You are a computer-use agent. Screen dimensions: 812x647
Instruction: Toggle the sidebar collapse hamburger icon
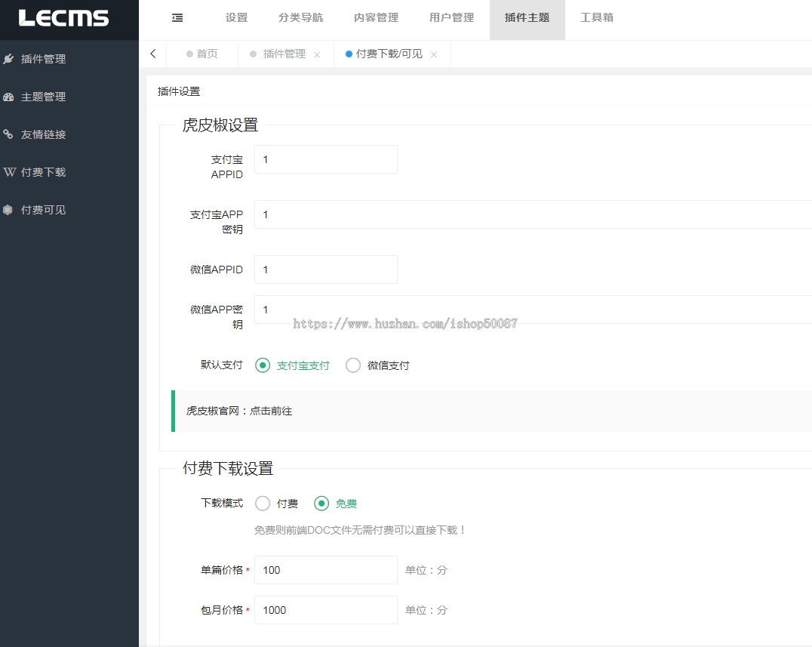pos(177,17)
